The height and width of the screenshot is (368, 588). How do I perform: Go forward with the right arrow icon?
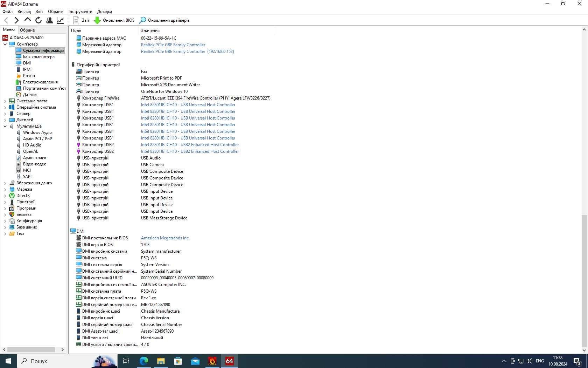tap(16, 20)
